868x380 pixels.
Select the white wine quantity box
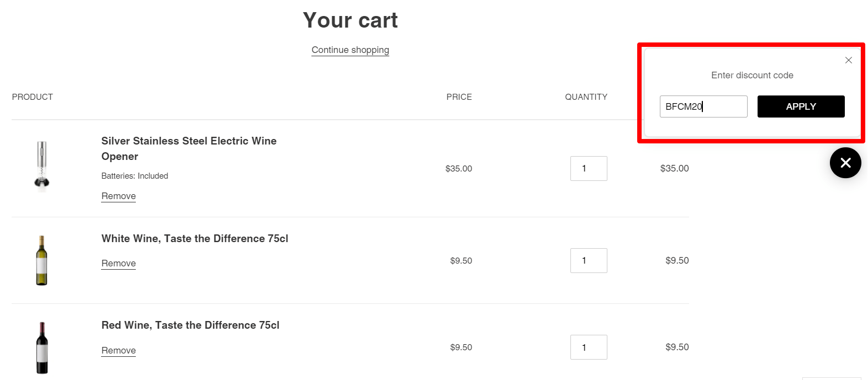589,260
